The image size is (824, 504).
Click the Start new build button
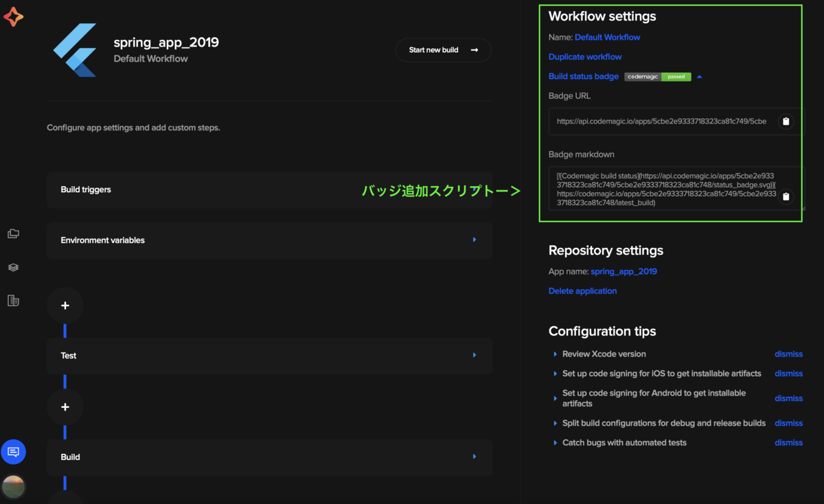(x=443, y=49)
